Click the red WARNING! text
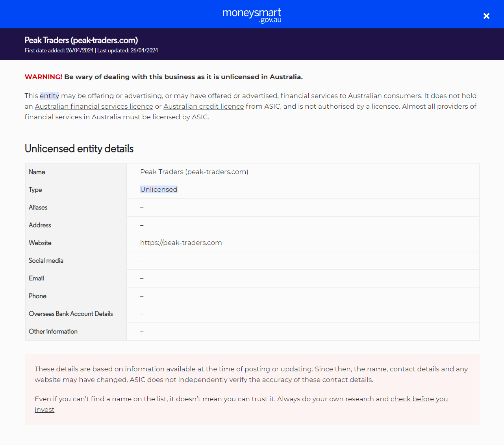Image resolution: width=504 pixels, height=445 pixels. 43,77
